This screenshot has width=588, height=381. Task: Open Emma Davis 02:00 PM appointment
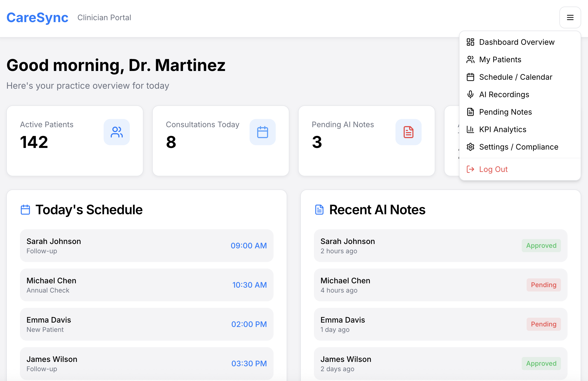point(146,324)
